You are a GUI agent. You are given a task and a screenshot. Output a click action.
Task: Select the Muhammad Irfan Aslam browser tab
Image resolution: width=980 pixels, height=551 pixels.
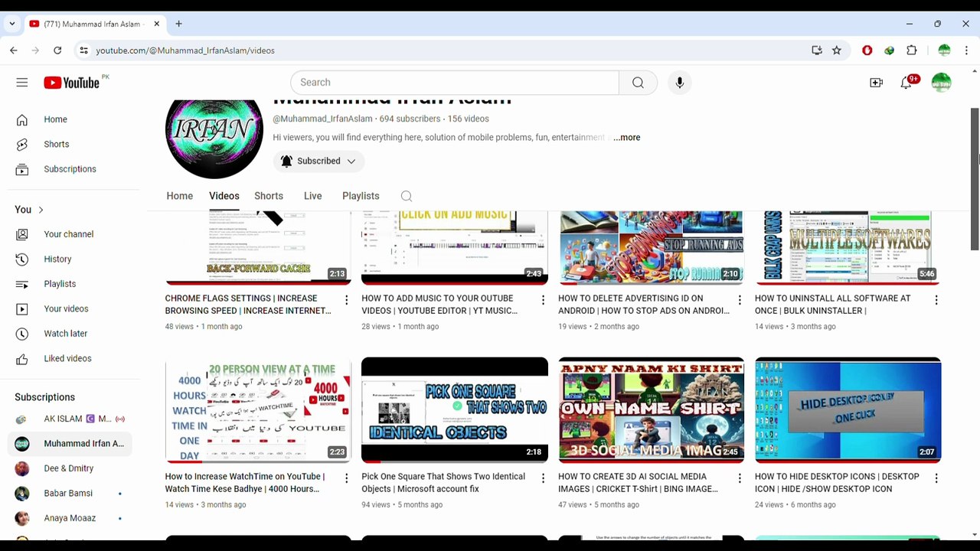coord(95,24)
